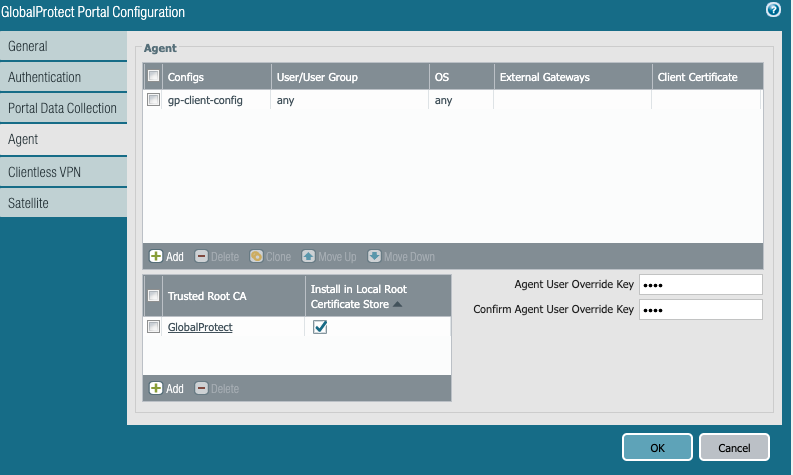The height and width of the screenshot is (475, 793).
Task: Open the General tab
Action: [63, 46]
